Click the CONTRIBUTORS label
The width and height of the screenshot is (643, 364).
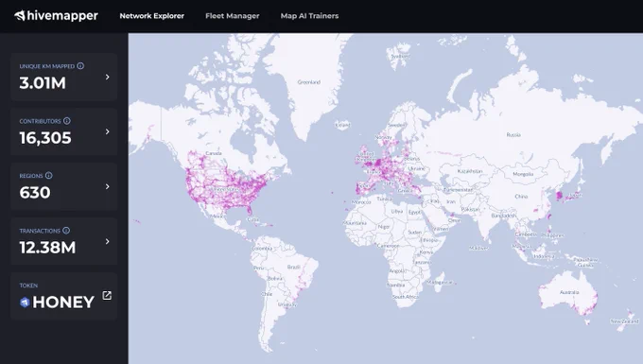pos(40,121)
